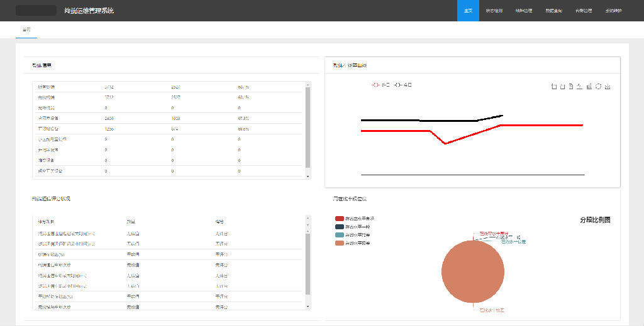Click the teal pie label beside the pie
This screenshot has height=326, width=644.
click(x=513, y=242)
